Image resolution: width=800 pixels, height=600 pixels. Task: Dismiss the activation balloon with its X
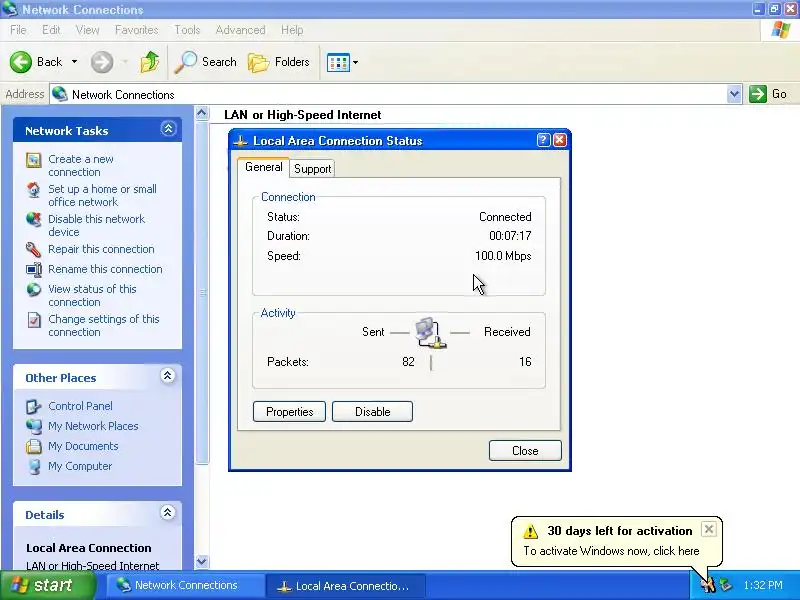(x=709, y=530)
